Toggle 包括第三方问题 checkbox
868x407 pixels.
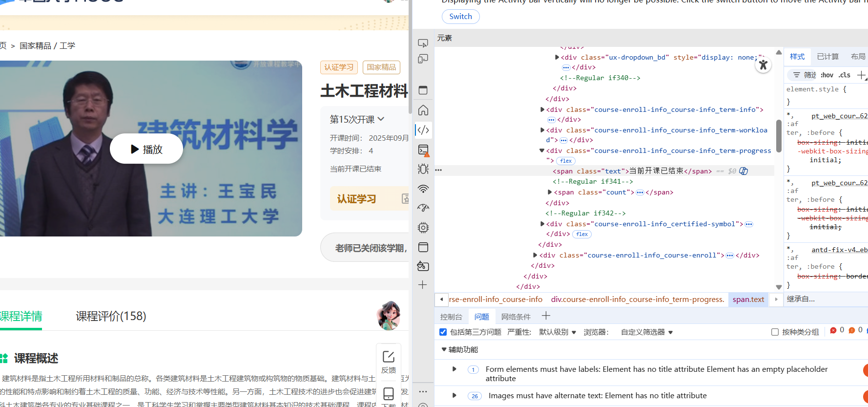point(443,332)
